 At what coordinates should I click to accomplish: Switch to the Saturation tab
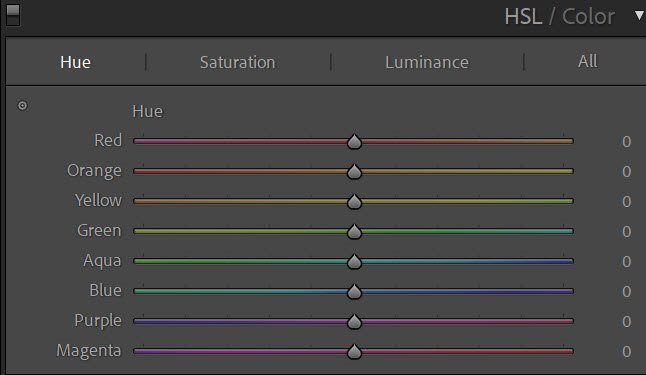pyautogui.click(x=238, y=62)
